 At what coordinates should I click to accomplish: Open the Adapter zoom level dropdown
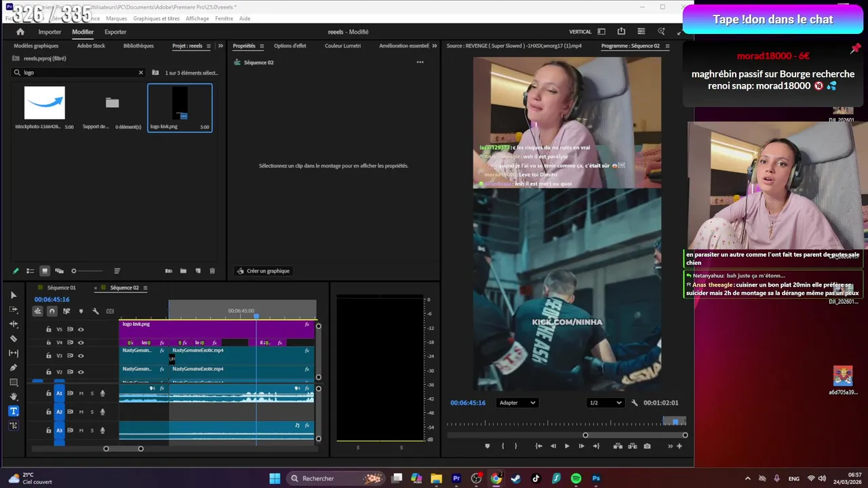[x=517, y=403]
